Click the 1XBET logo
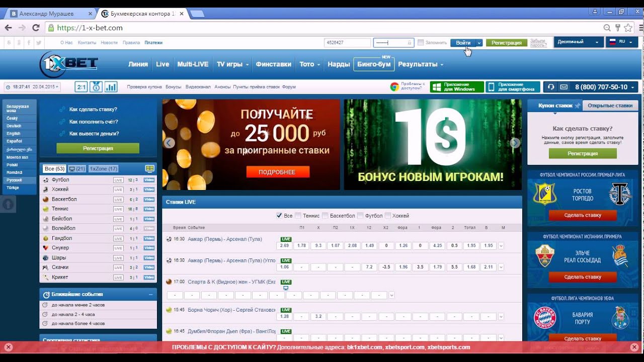This screenshot has height=362, width=644. (69, 64)
